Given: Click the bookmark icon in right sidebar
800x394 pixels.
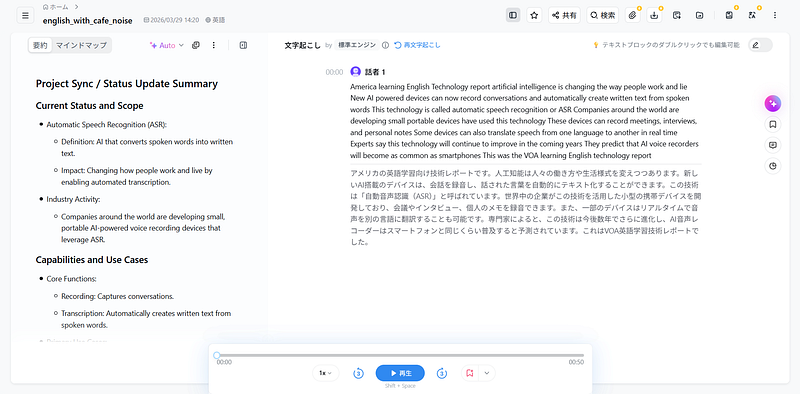Looking at the screenshot, I should pyautogui.click(x=773, y=124).
